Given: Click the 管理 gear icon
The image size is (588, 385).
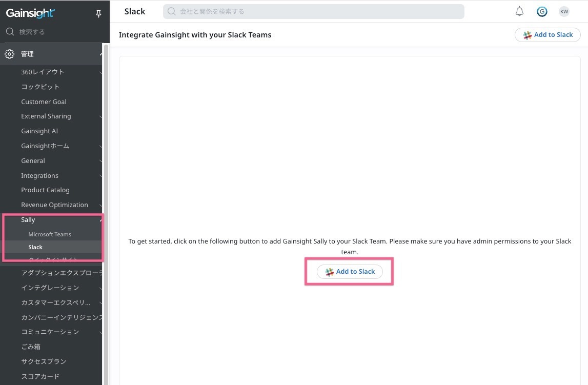Looking at the screenshot, I should [9, 54].
